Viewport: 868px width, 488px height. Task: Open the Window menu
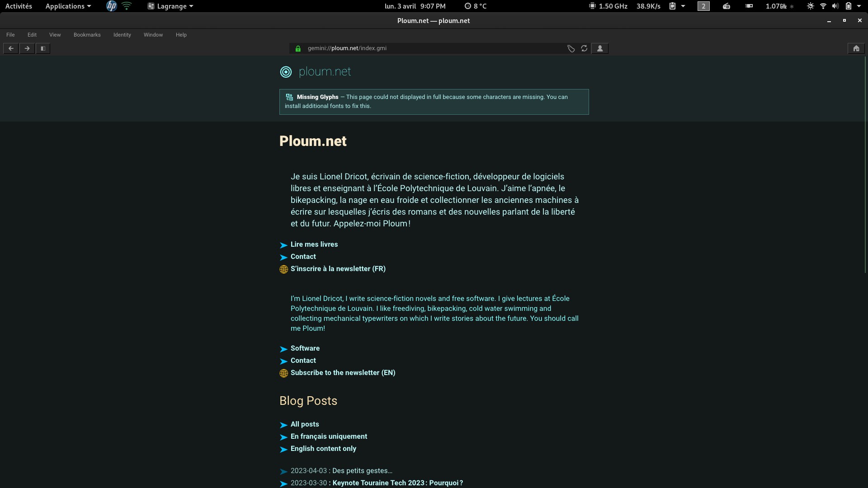(x=153, y=35)
